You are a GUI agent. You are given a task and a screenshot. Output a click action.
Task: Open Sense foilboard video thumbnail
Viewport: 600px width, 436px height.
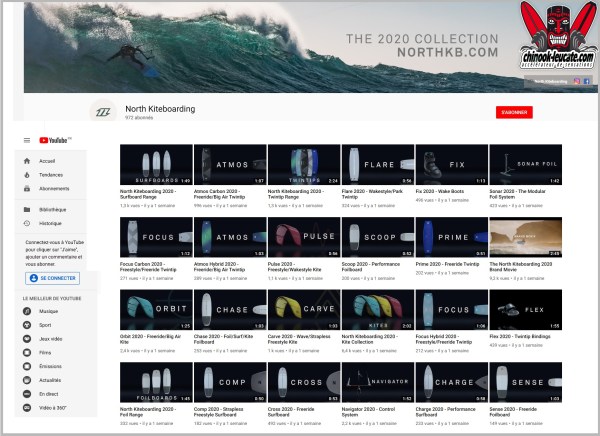[525, 382]
